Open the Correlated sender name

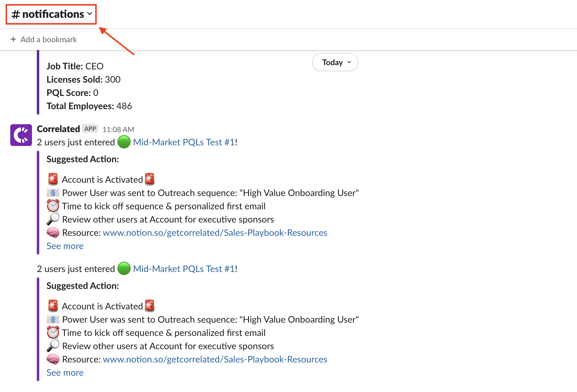pos(58,129)
